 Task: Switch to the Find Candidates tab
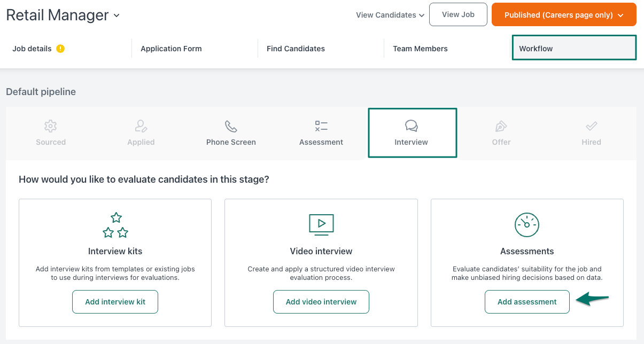click(296, 48)
